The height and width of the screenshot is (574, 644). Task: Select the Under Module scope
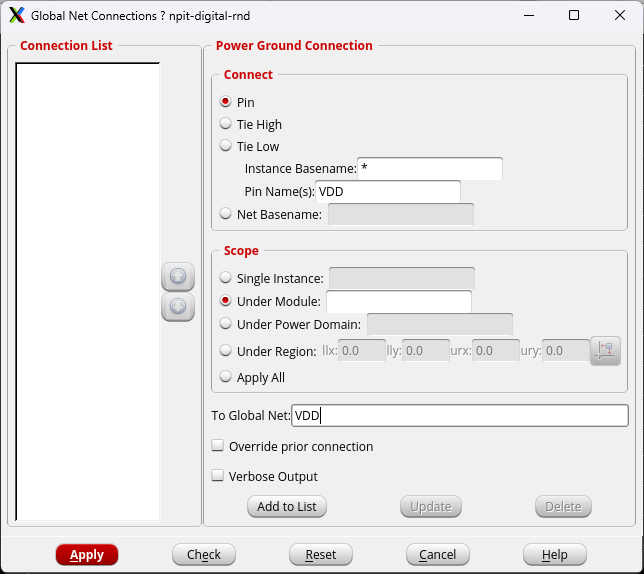[225, 301]
